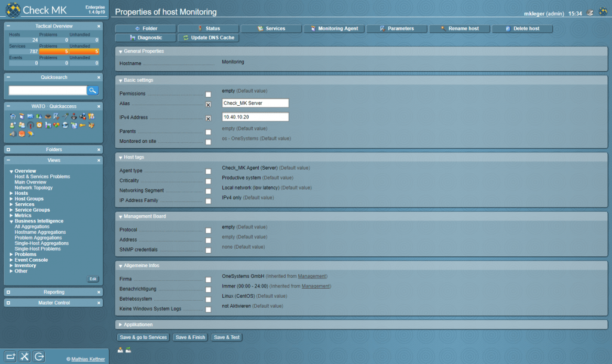Enable the Parents checkbox
This screenshot has height=364, width=612.
pos(208,132)
